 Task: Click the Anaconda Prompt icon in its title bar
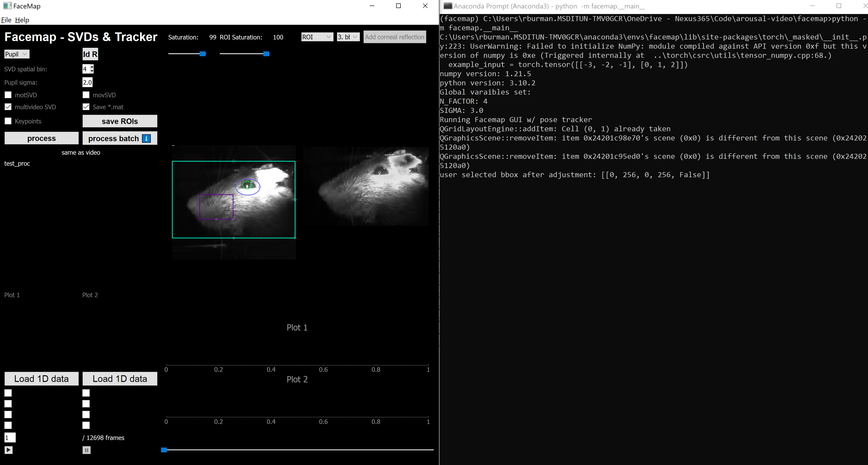coord(448,6)
